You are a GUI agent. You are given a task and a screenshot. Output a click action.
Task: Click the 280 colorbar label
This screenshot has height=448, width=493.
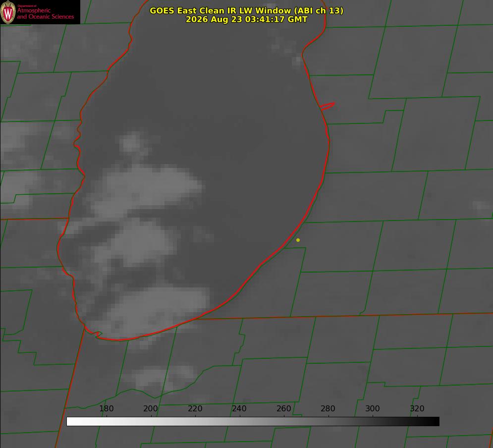pos(328,408)
